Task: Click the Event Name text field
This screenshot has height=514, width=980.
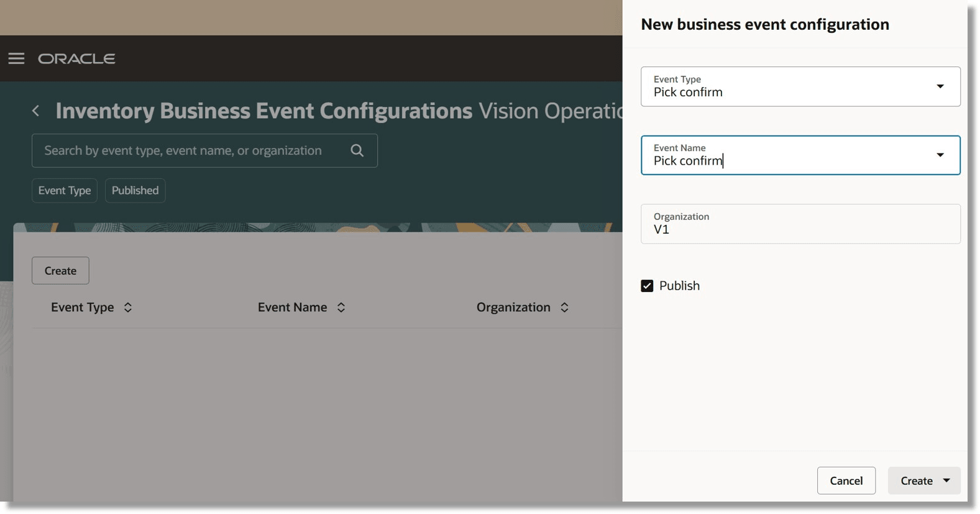Action: (x=783, y=160)
